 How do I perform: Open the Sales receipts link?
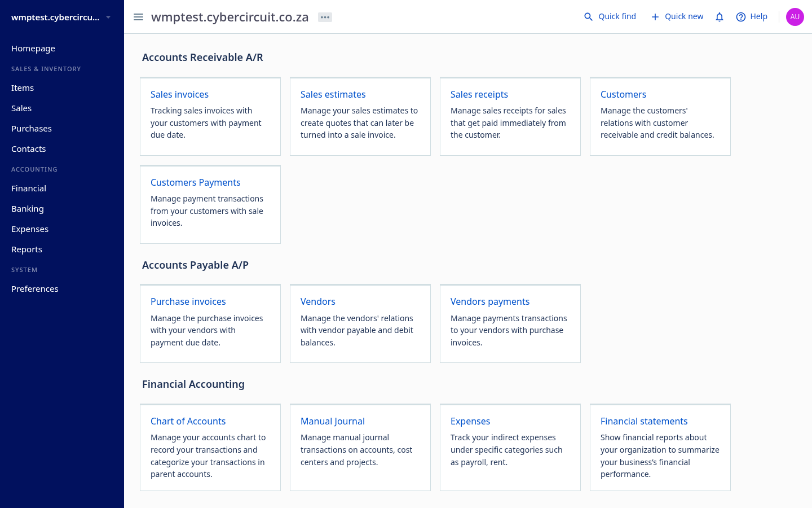point(479,94)
